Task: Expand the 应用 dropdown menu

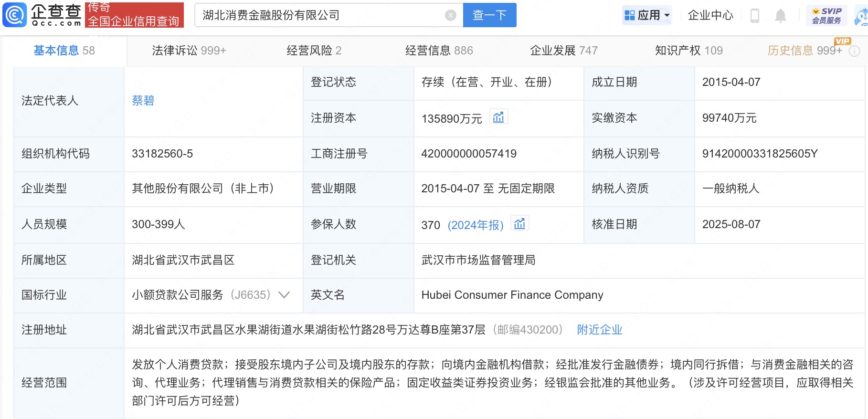Action: point(647,15)
